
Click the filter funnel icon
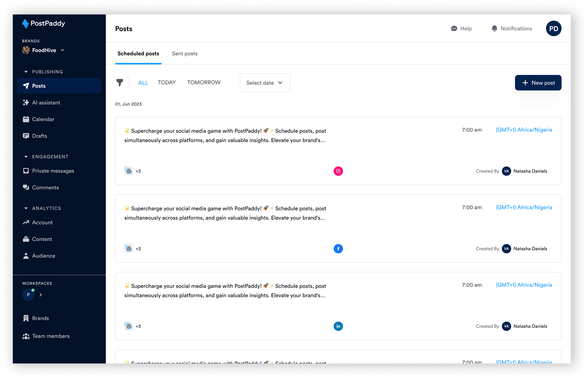click(120, 83)
